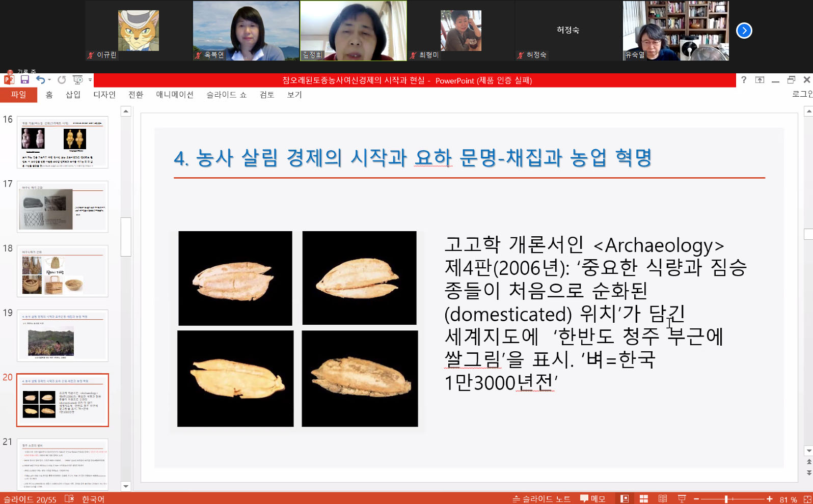Toggle the 슬라이드 노트 notes pane
The image size is (813, 504).
[x=541, y=499]
